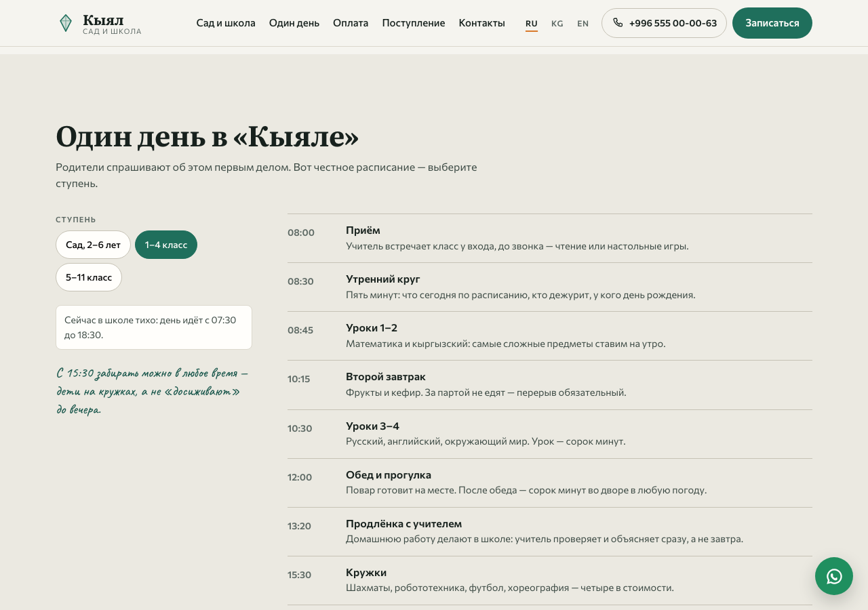Open the Сад и школа menu item

click(226, 23)
